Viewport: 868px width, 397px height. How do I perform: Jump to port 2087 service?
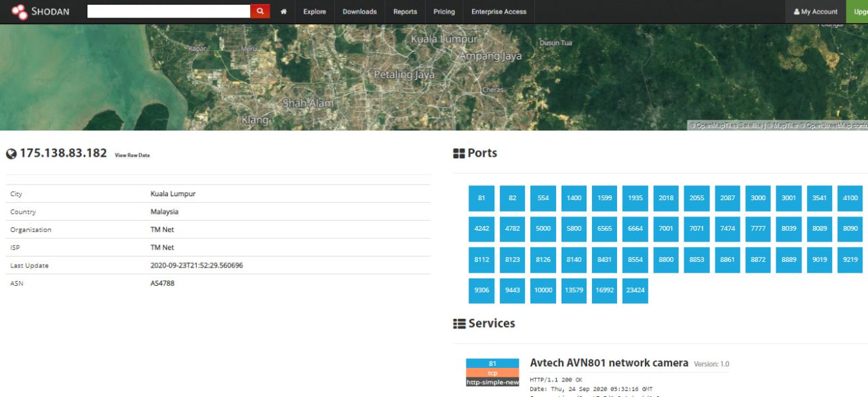point(728,198)
